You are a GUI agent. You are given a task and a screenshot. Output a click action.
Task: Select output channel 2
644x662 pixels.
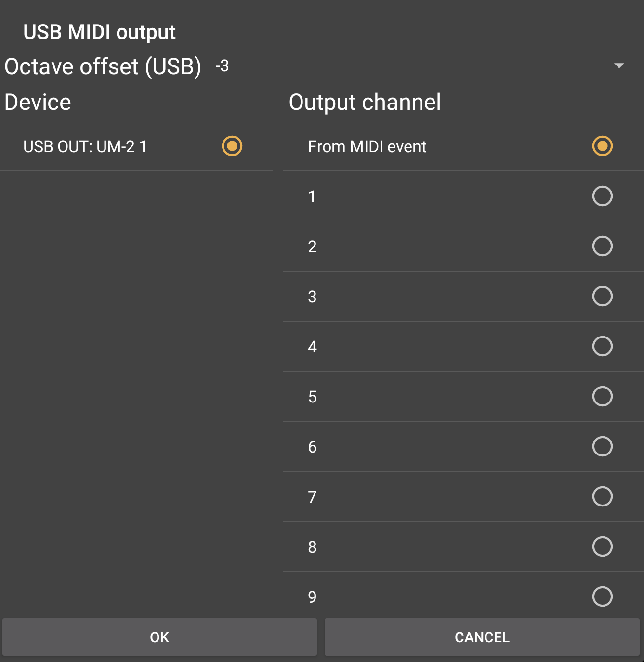(602, 247)
